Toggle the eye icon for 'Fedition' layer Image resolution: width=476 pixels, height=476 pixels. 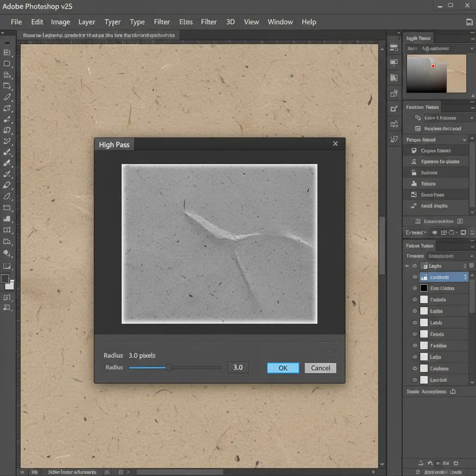[415, 346]
